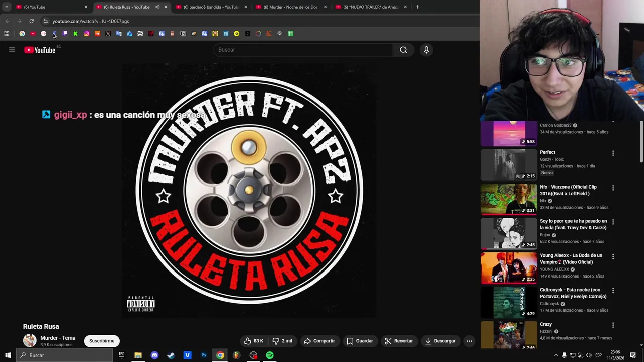
Task: Open the YouTube bookmark in bookmarks bar
Action: [33, 34]
